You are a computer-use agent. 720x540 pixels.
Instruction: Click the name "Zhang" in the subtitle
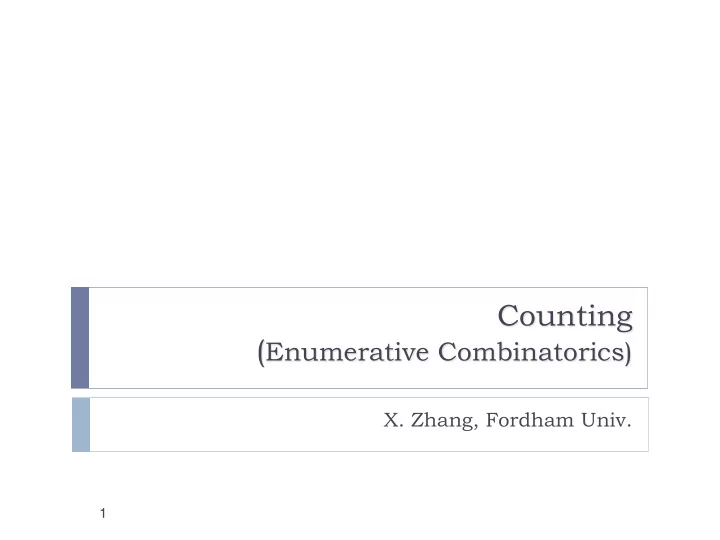coord(442,421)
